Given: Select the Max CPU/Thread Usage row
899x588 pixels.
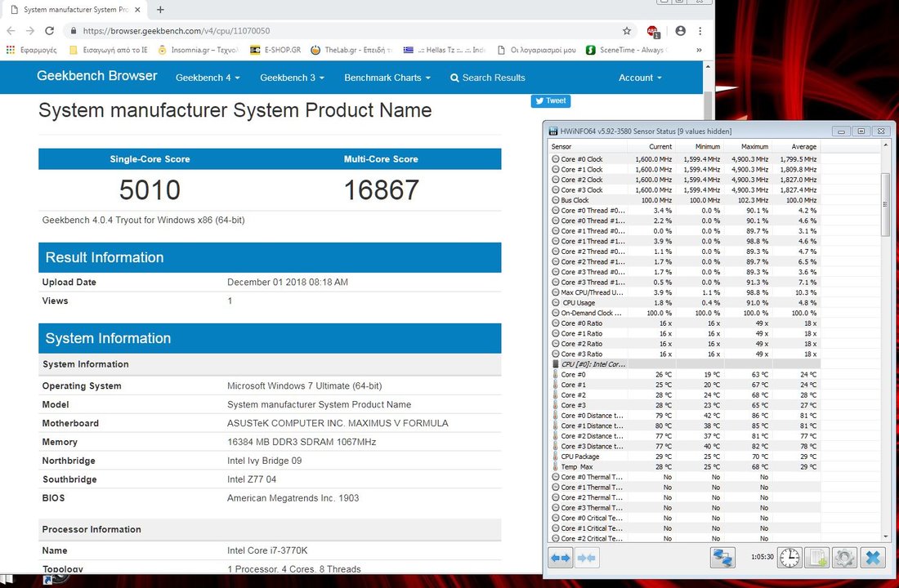Looking at the screenshot, I should pyautogui.click(x=685, y=292).
